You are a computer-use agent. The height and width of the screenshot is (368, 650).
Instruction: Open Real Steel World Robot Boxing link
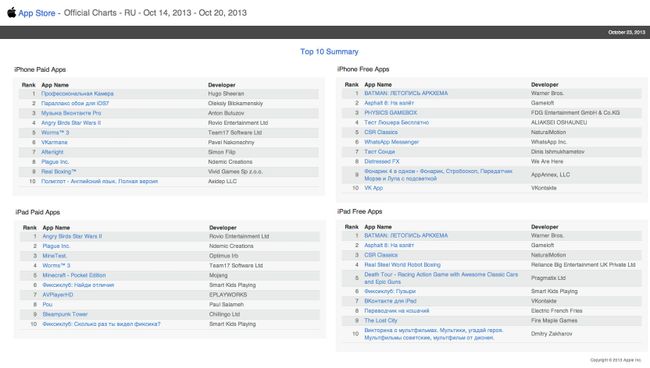tap(402, 265)
